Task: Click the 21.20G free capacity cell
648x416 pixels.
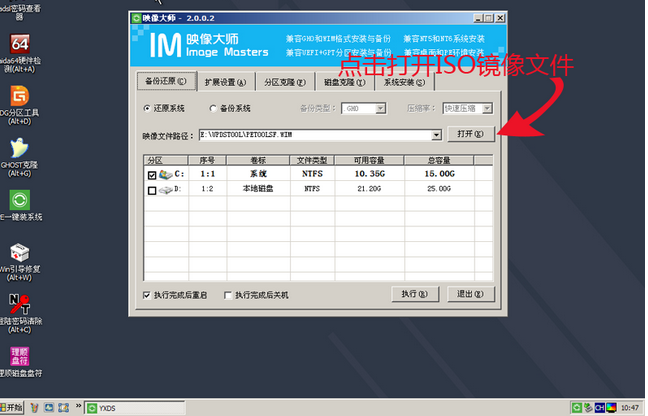Action: click(x=369, y=189)
